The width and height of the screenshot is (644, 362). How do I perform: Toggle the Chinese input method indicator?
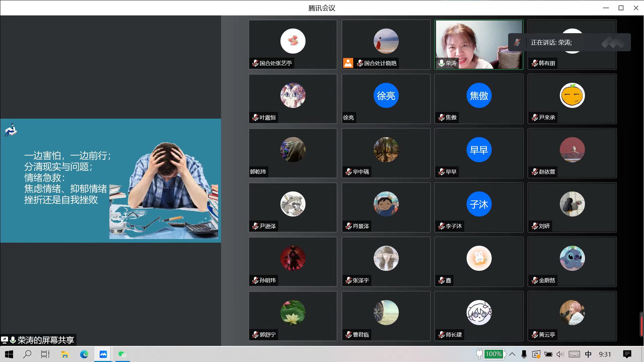pos(588,354)
